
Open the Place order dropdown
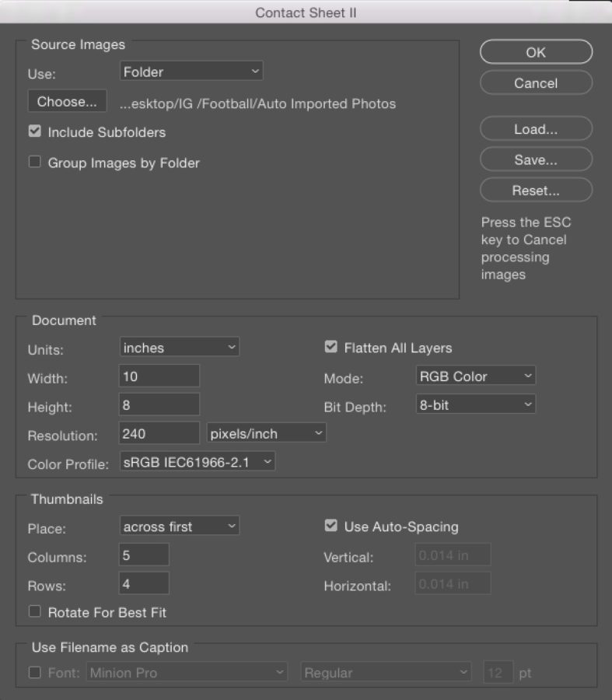click(179, 526)
